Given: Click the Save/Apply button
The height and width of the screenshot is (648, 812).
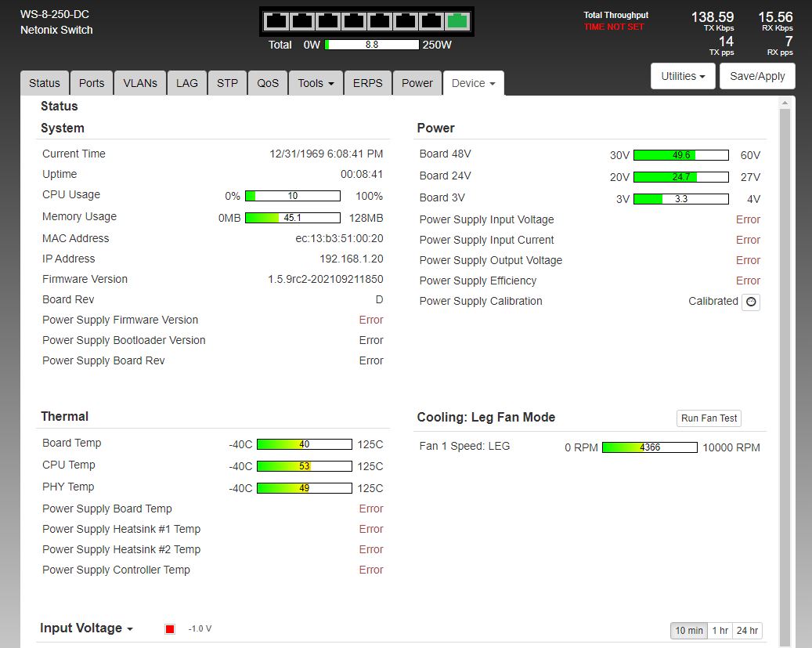Looking at the screenshot, I should [757, 76].
